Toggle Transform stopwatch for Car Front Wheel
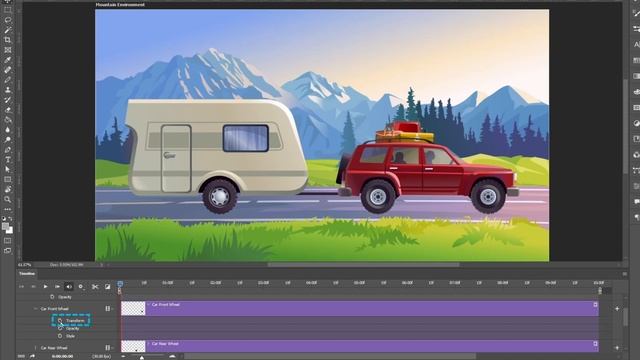 point(60,320)
